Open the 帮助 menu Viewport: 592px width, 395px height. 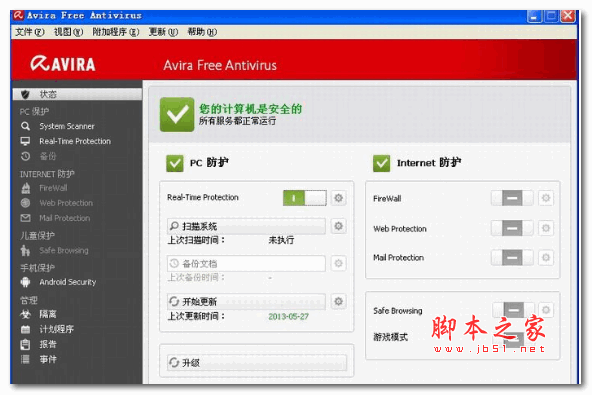tap(202, 32)
